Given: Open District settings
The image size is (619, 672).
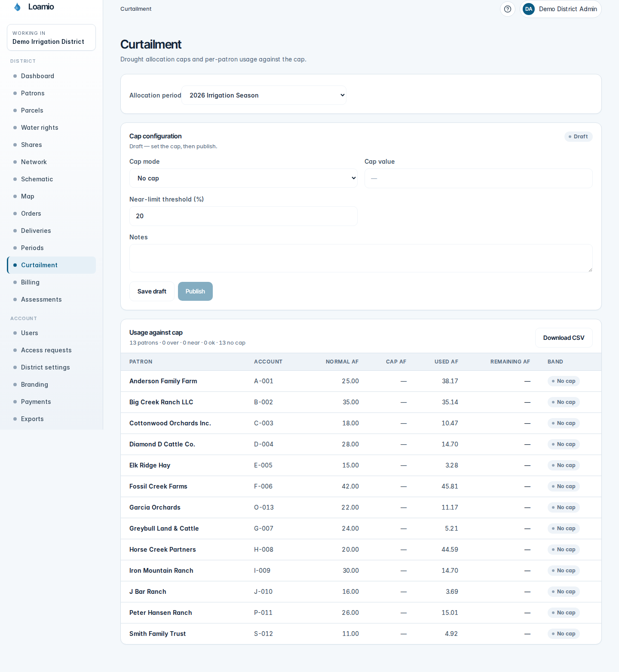Looking at the screenshot, I should (51, 367).
